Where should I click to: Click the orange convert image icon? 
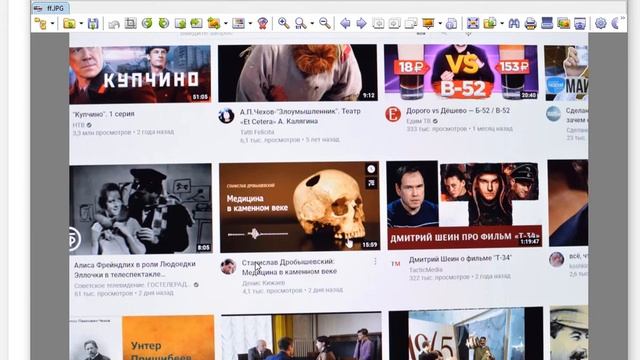click(x=213, y=24)
